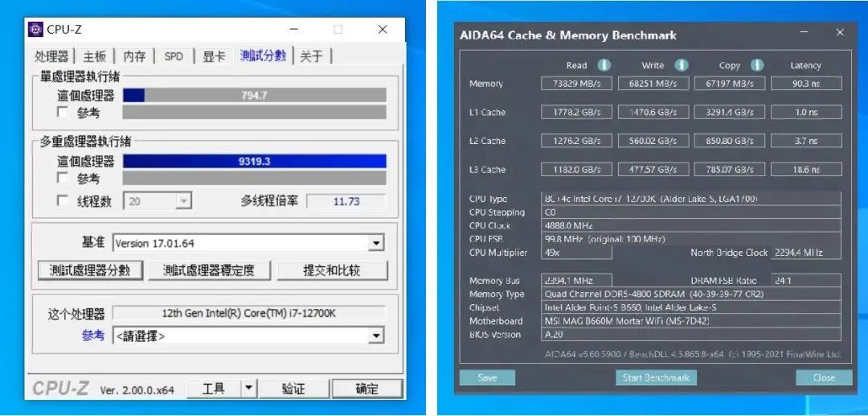
Task: Switch to the 内存 tab
Action: (x=134, y=56)
